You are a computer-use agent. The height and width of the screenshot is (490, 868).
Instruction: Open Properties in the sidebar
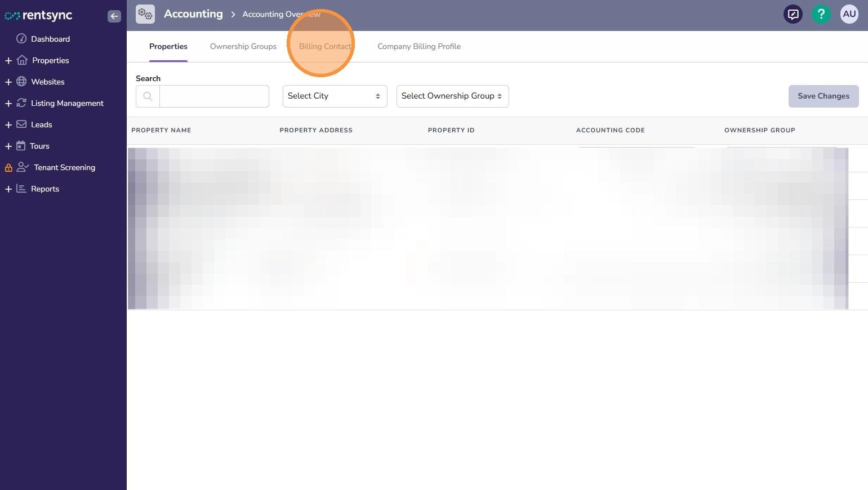(x=50, y=60)
